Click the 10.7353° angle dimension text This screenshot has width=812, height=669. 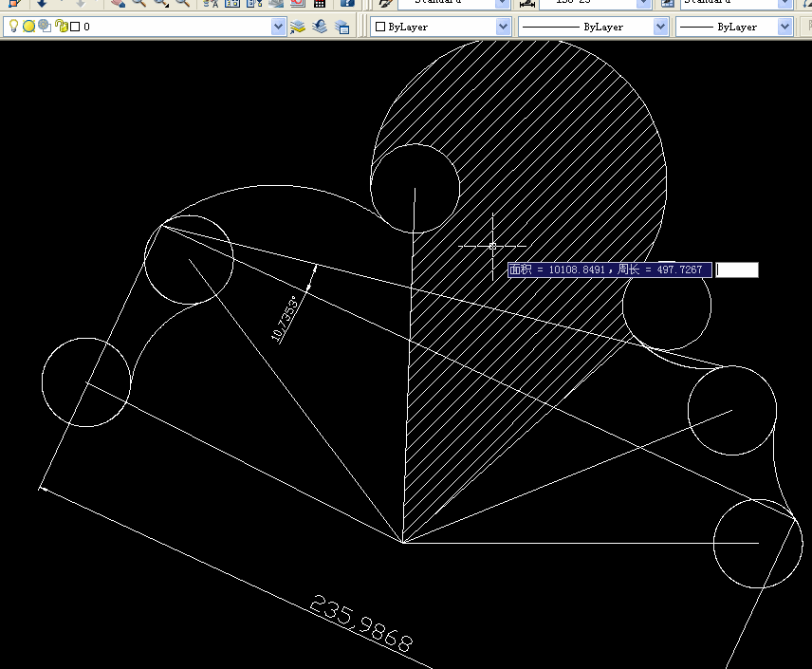pos(286,318)
